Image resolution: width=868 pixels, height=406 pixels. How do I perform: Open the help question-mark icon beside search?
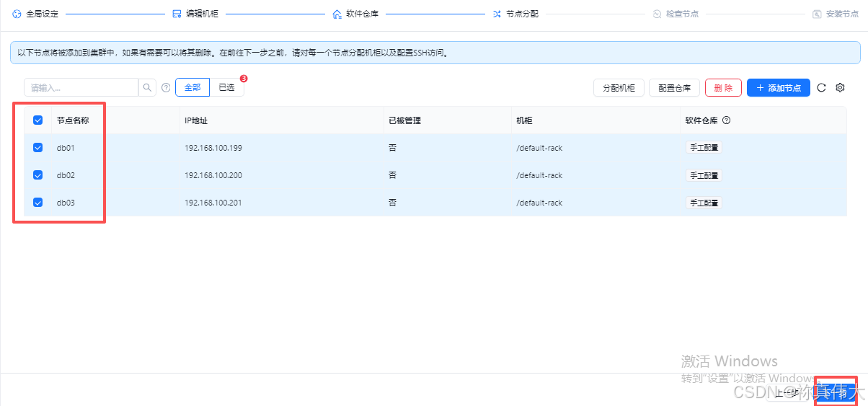point(166,88)
